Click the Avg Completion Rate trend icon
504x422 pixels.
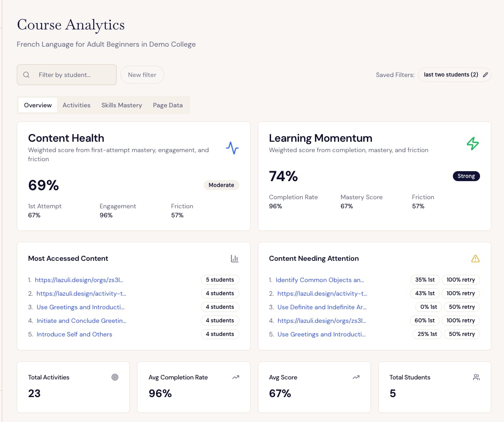coord(235,377)
